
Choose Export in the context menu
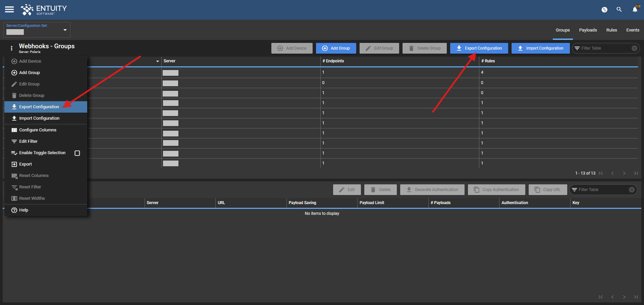pos(46,164)
